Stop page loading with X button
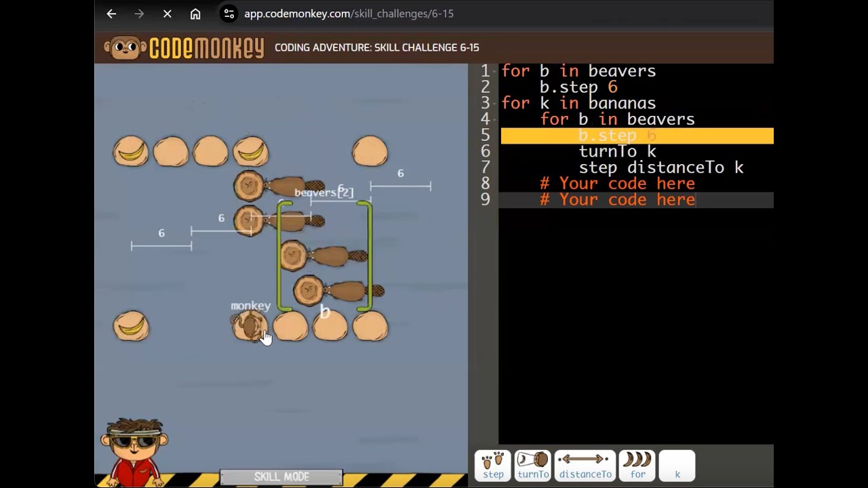Viewport: 868px width, 488px height. coord(167,14)
